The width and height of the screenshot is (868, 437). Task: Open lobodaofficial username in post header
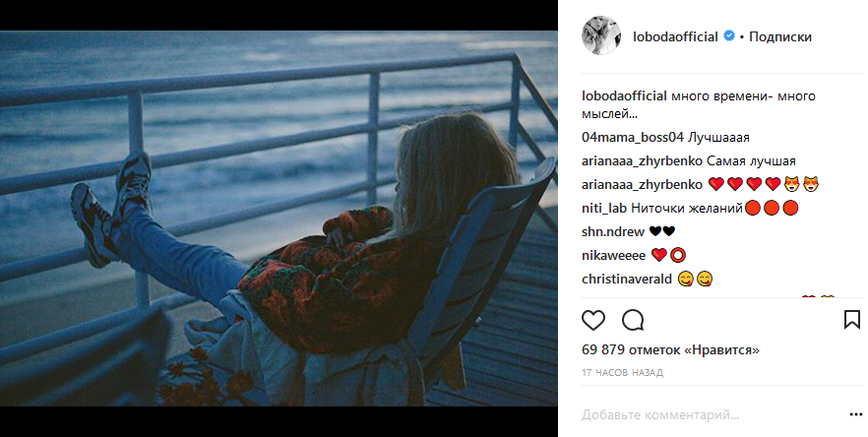click(677, 37)
